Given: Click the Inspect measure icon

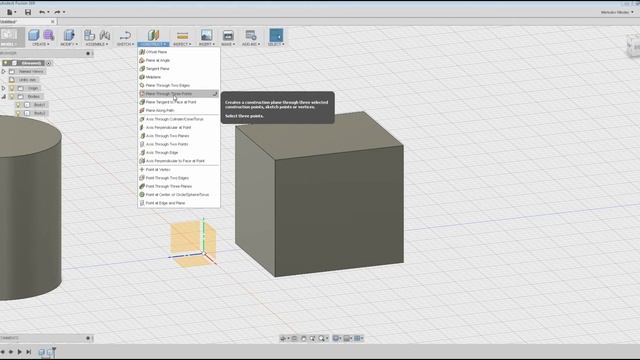Looking at the screenshot, I should (x=182, y=35).
